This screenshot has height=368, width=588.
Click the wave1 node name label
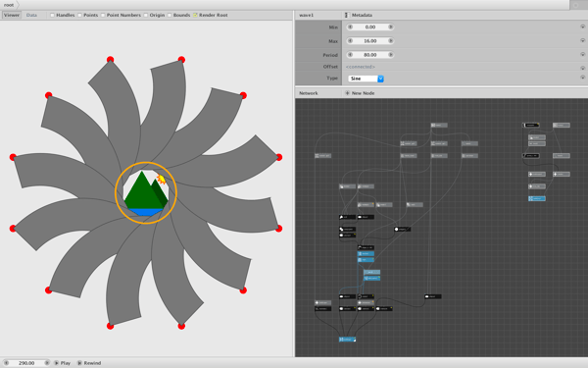[307, 15]
